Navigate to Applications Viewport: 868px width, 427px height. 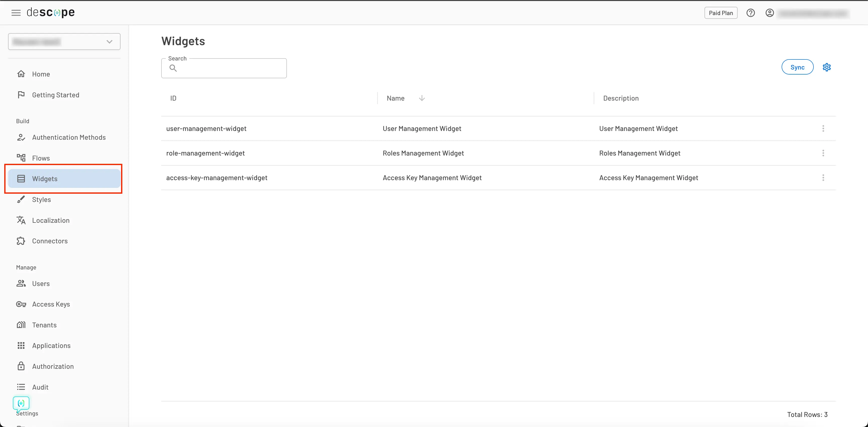tap(51, 345)
